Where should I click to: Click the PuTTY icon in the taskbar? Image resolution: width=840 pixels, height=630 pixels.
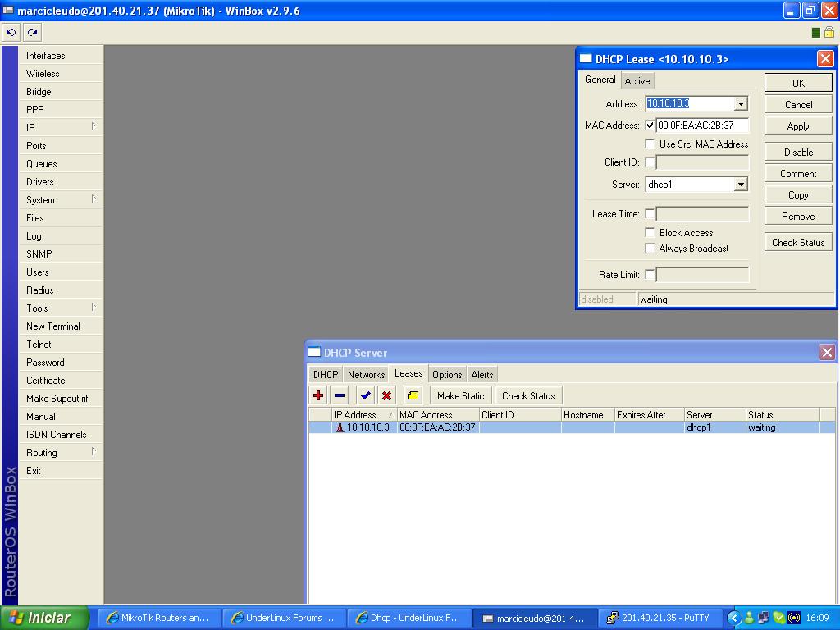pos(612,618)
